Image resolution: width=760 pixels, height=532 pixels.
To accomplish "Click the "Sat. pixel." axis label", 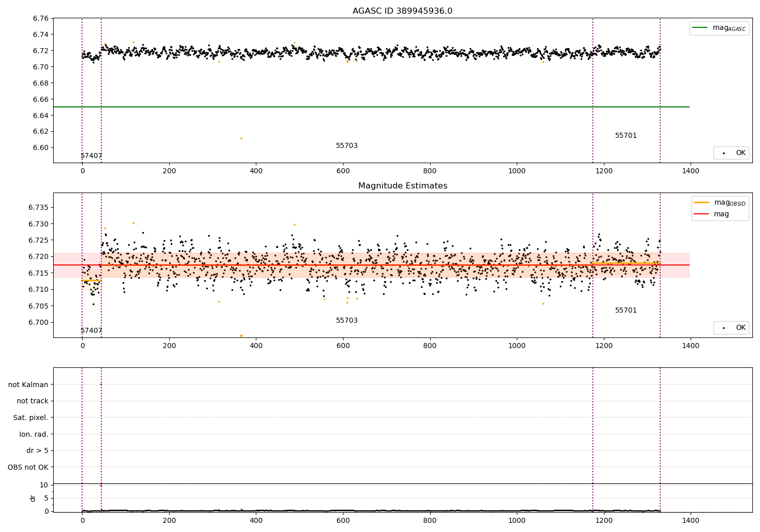I will [31, 418].
